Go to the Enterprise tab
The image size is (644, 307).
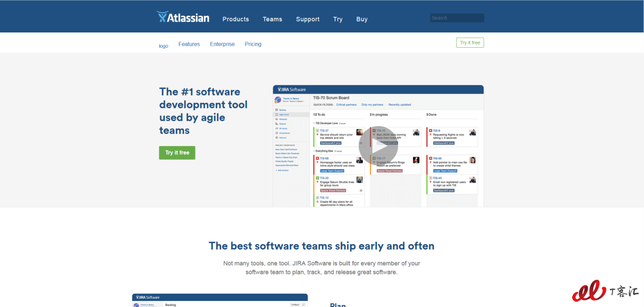pyautogui.click(x=222, y=44)
